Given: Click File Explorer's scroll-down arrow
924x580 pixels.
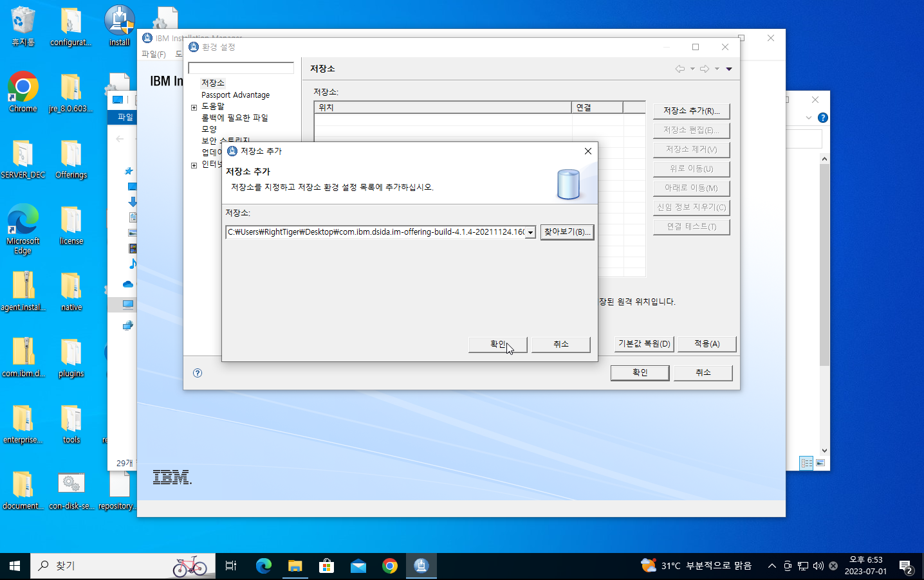Looking at the screenshot, I should tap(824, 451).
